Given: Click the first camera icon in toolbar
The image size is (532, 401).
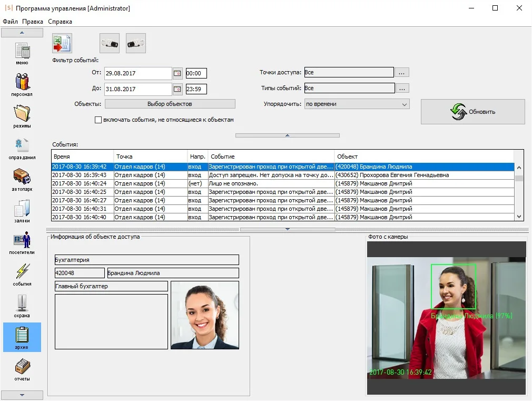Looking at the screenshot, I should coord(110,43).
